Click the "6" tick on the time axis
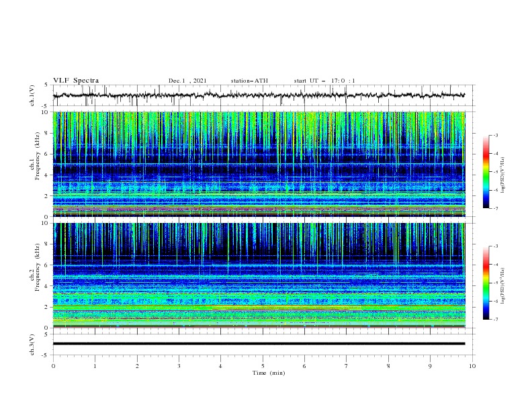 coord(304,366)
